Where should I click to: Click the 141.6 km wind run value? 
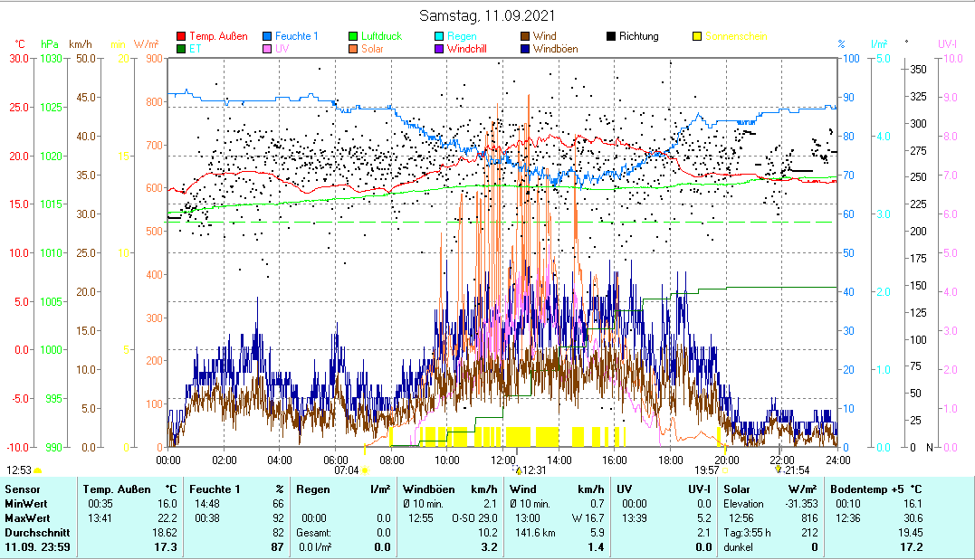535,533
